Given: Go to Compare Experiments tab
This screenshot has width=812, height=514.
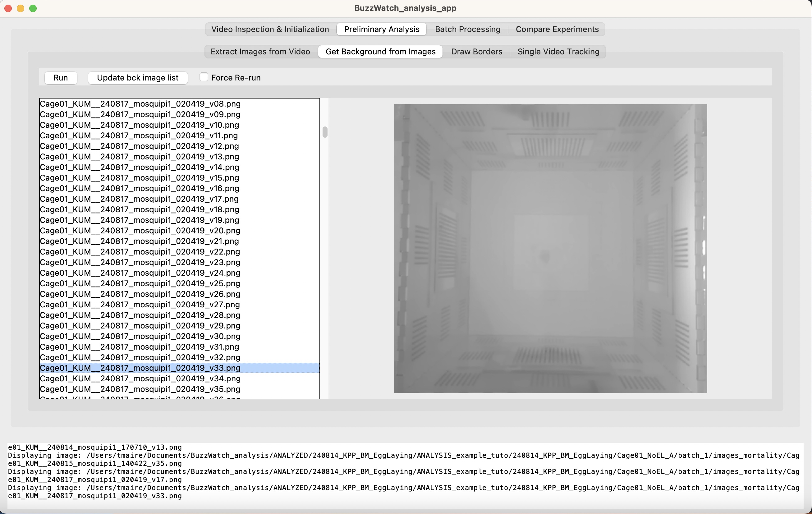Looking at the screenshot, I should coord(557,29).
